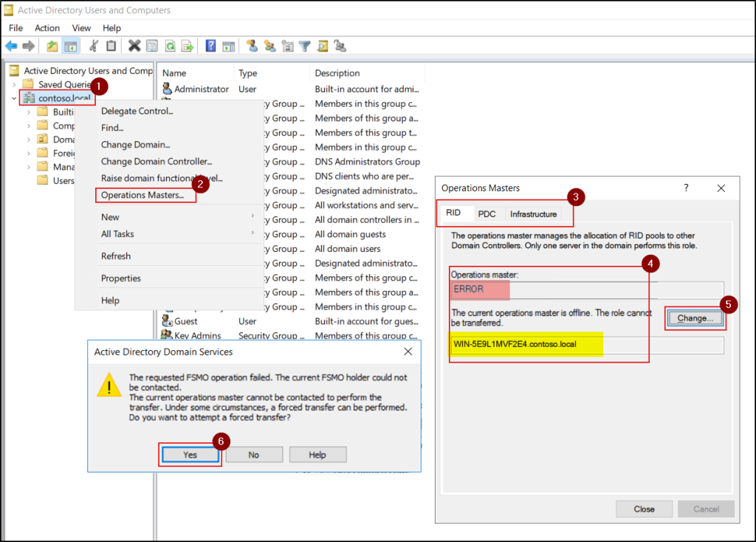
Task: Click the Delete (X) toolbar icon
Action: [x=133, y=46]
